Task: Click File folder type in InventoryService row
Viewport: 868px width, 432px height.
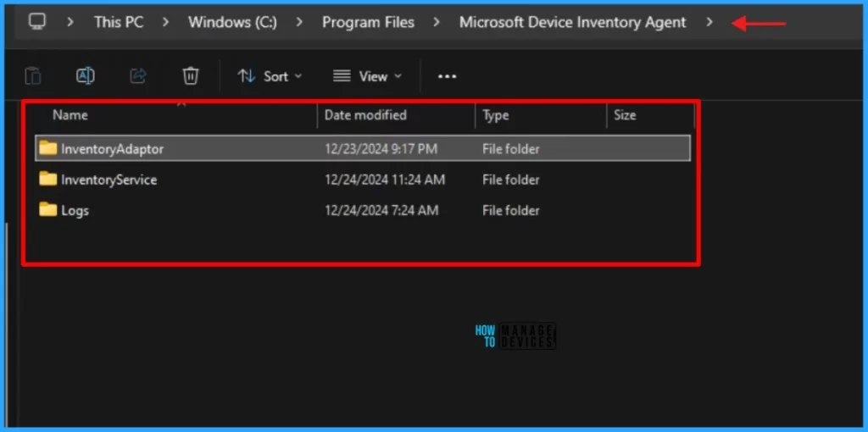Action: (511, 180)
